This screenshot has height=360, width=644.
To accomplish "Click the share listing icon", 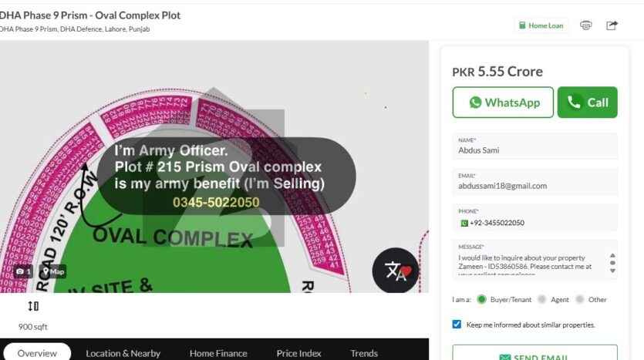I will [612, 25].
